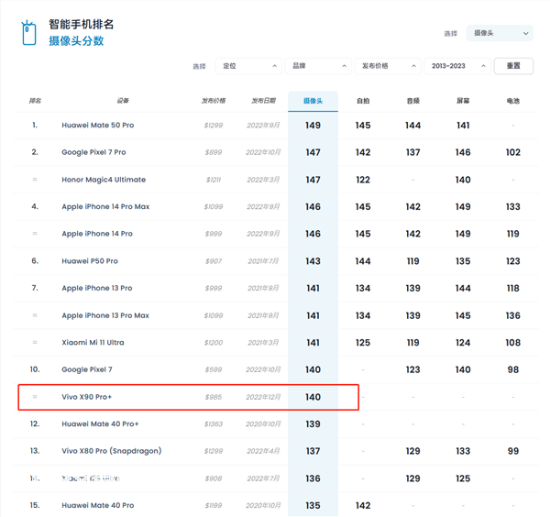Click camera score 140 for Vivo X90 Pro+

point(313,397)
